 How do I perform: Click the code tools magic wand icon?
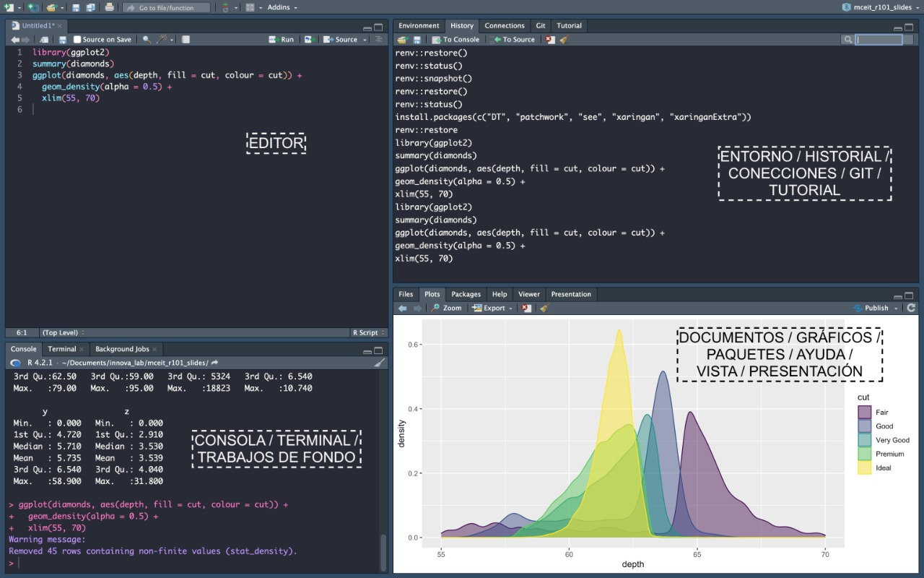tap(163, 40)
